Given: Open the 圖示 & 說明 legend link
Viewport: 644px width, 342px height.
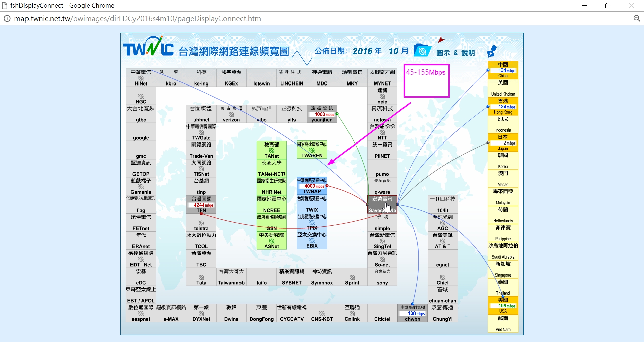Looking at the screenshot, I should [455, 53].
